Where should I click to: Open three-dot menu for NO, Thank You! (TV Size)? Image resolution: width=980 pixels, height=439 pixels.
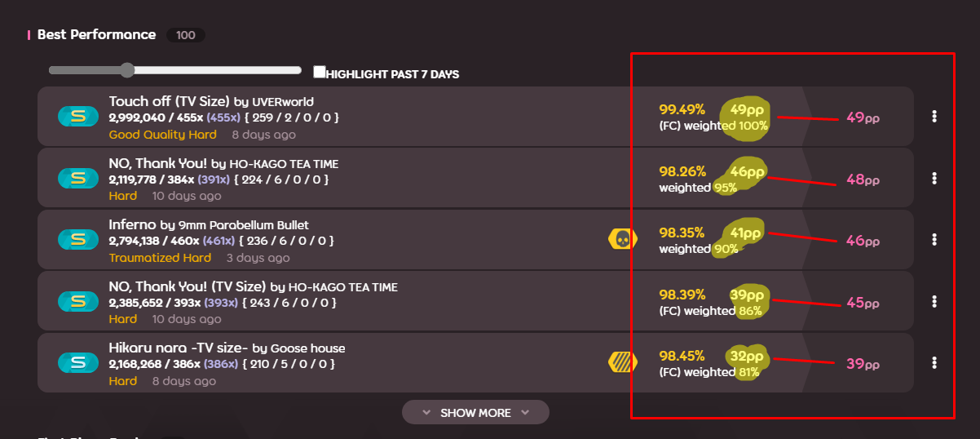[x=934, y=301]
